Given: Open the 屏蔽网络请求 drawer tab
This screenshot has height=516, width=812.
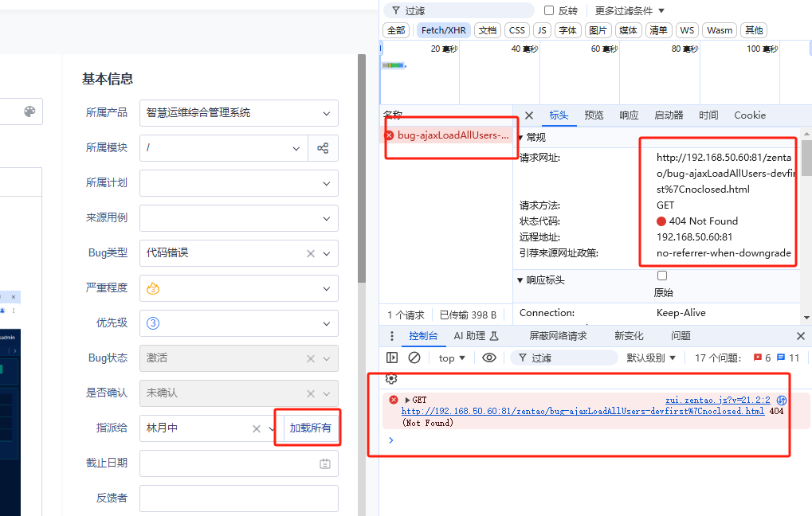Looking at the screenshot, I should click(x=558, y=336).
